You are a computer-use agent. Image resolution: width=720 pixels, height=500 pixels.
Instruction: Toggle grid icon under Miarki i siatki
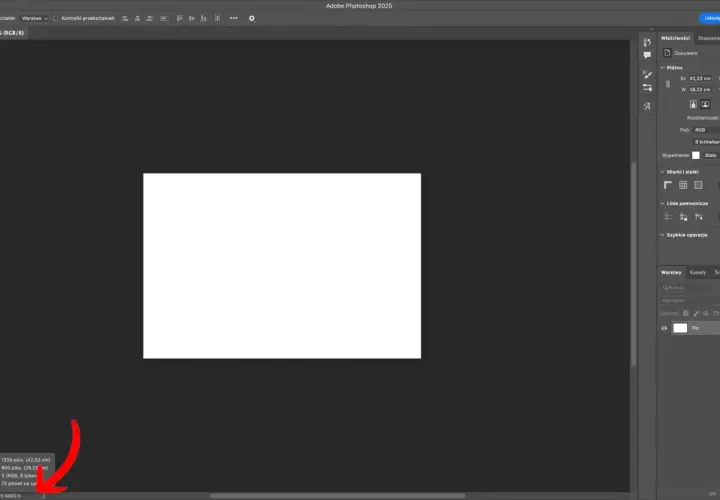(x=683, y=185)
